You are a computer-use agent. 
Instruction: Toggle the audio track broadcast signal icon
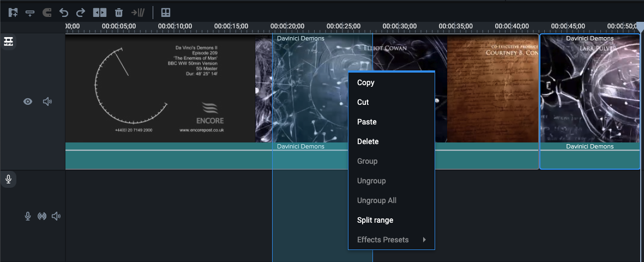coord(42,216)
